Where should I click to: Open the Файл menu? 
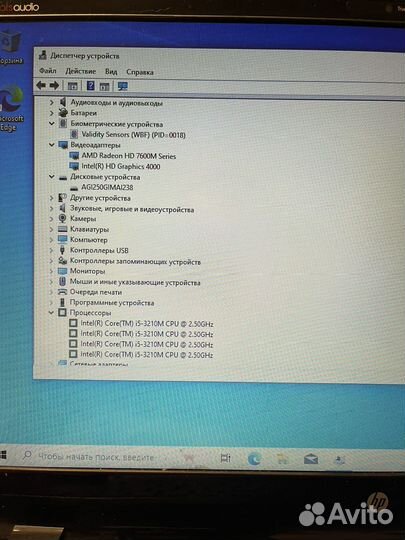tap(48, 71)
